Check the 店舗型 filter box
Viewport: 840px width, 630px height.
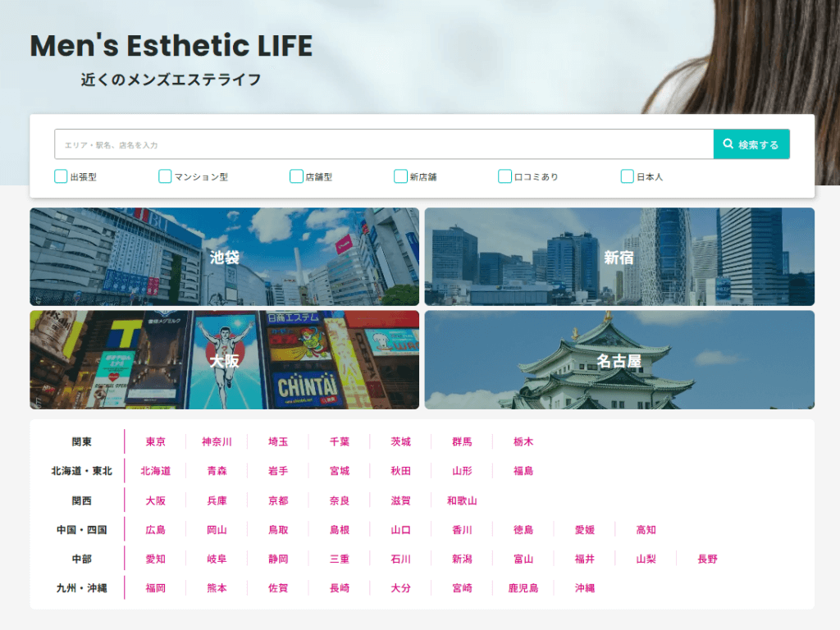(x=296, y=176)
